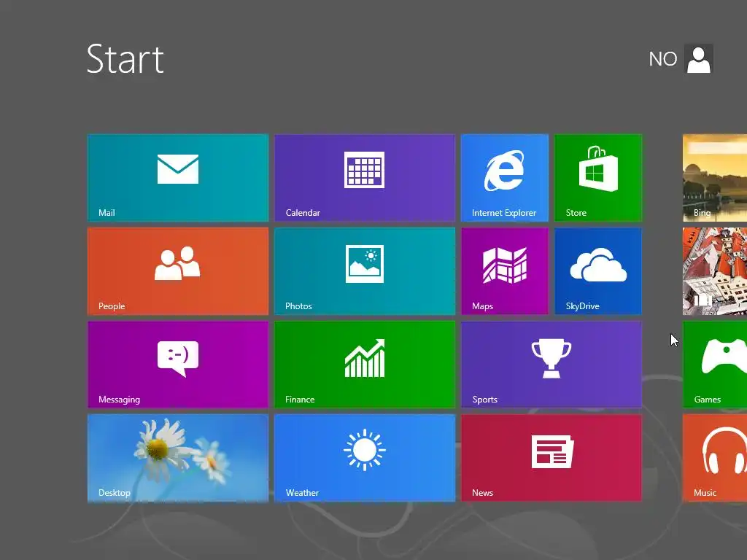The width and height of the screenshot is (747, 560).
Task: Open the Messaging tile
Action: [x=178, y=365]
